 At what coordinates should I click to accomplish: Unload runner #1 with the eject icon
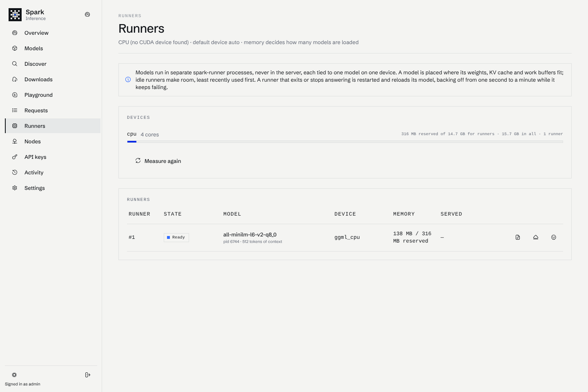point(536,237)
